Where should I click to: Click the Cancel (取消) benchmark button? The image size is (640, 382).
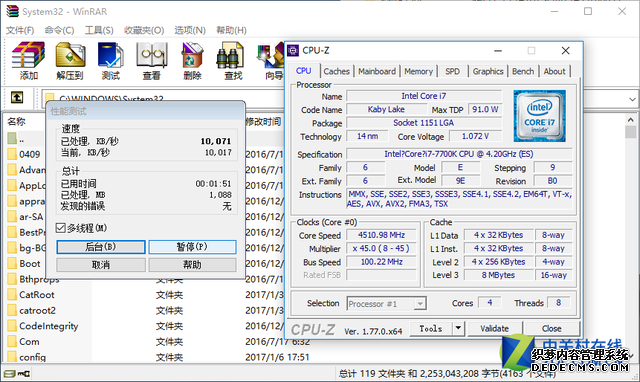pos(100,265)
